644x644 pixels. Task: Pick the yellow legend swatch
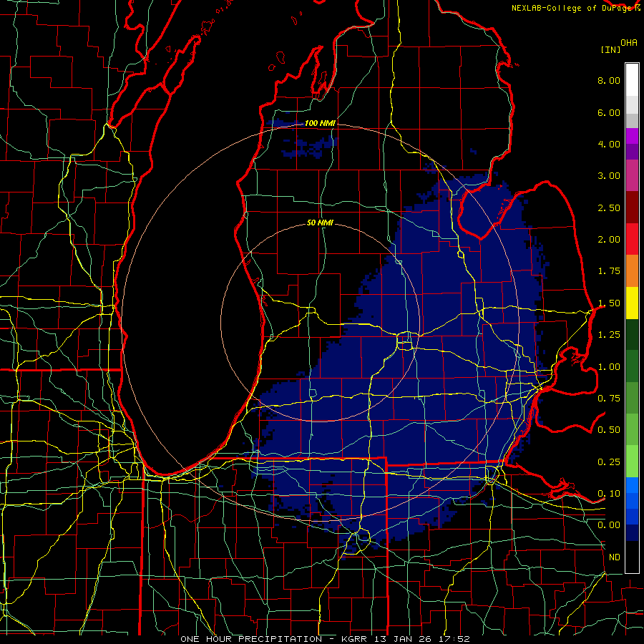click(x=632, y=303)
